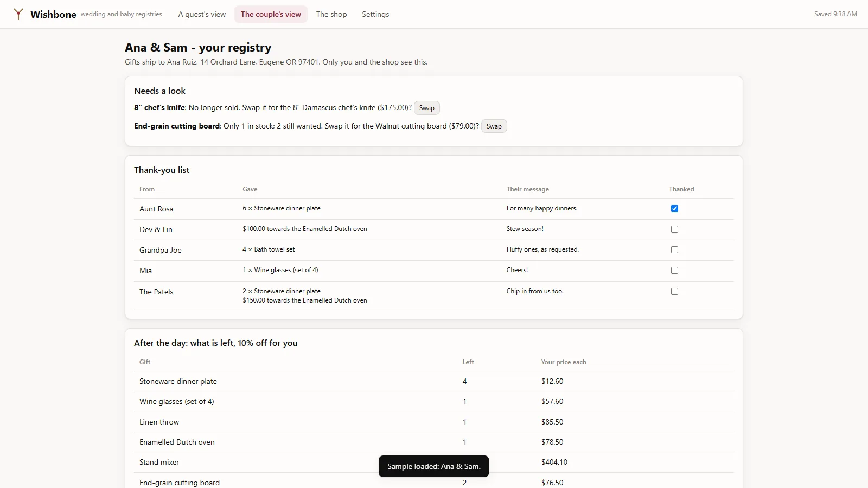
Task: Select 'Stand mixer' gift row
Action: [x=434, y=462]
